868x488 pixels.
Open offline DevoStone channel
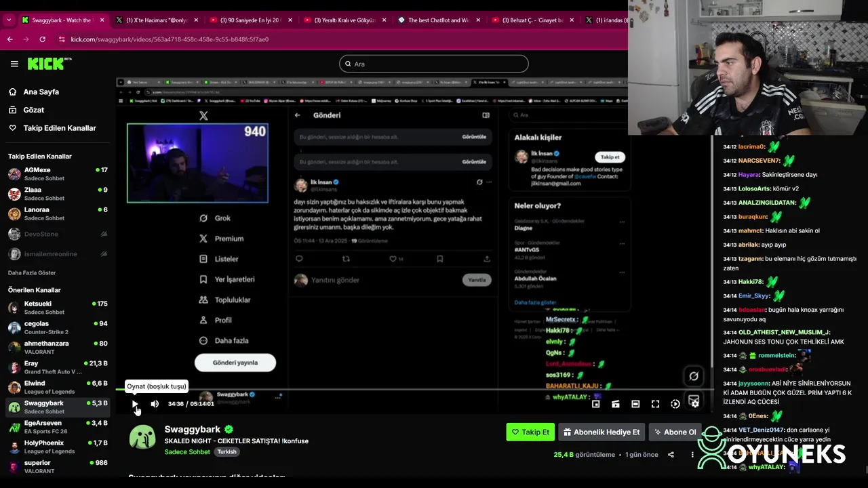[x=58, y=234]
